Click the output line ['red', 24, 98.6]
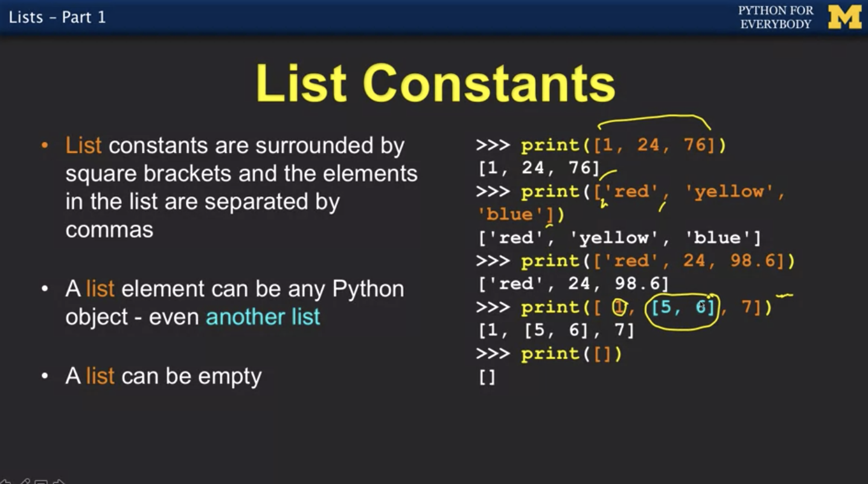 pyautogui.click(x=573, y=284)
